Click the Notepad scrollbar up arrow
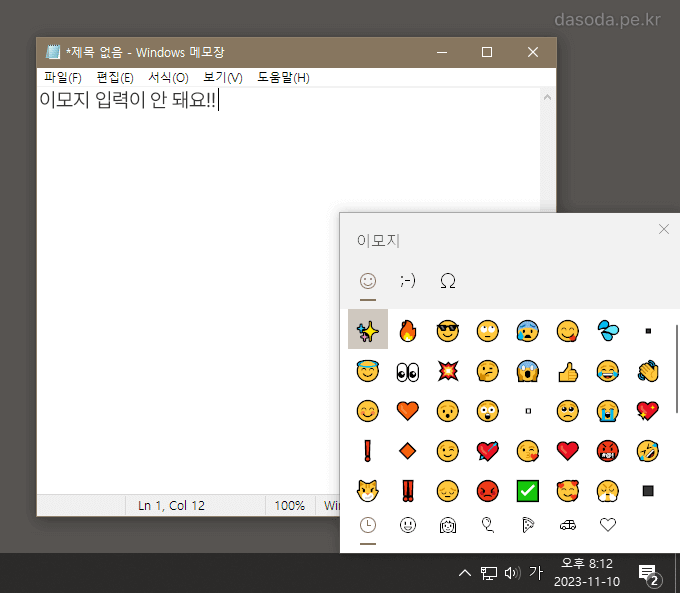The width and height of the screenshot is (680, 593). 547,97
